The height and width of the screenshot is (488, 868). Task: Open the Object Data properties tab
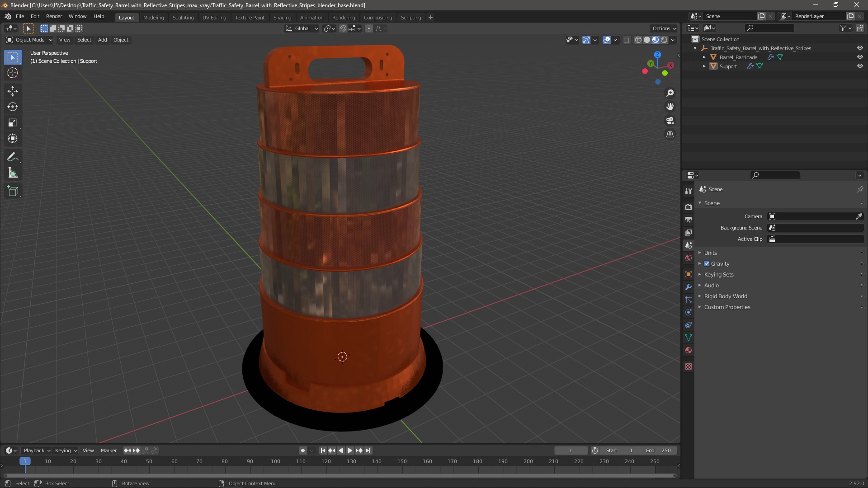[x=689, y=338]
